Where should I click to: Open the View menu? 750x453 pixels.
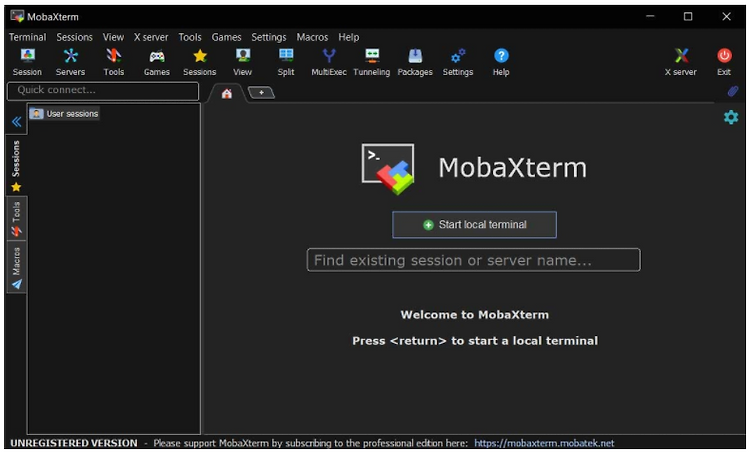(113, 37)
